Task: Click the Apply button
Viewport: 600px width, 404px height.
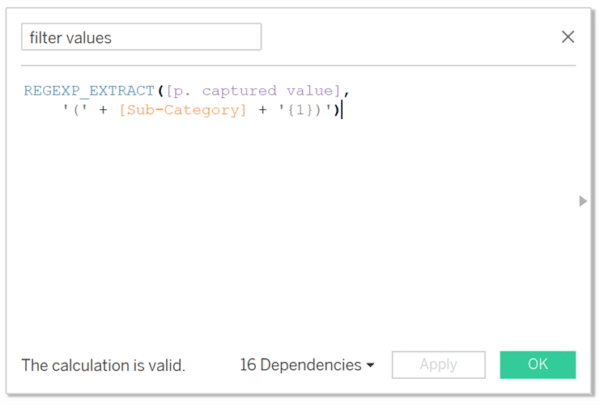Action: 439,365
